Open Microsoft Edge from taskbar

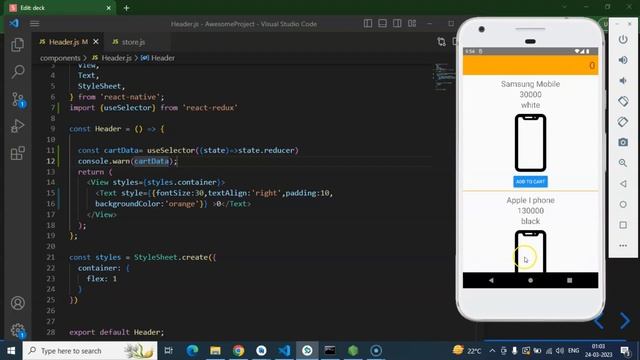[x=192, y=351]
